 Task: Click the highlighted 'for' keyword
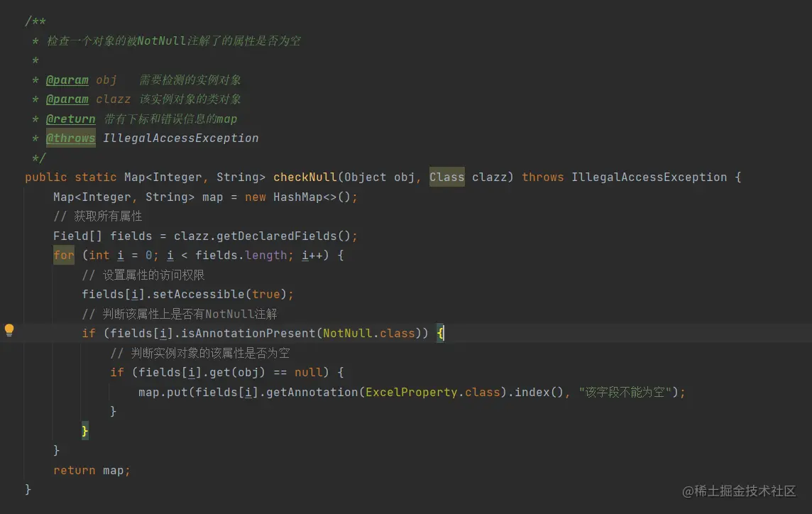[64, 256]
